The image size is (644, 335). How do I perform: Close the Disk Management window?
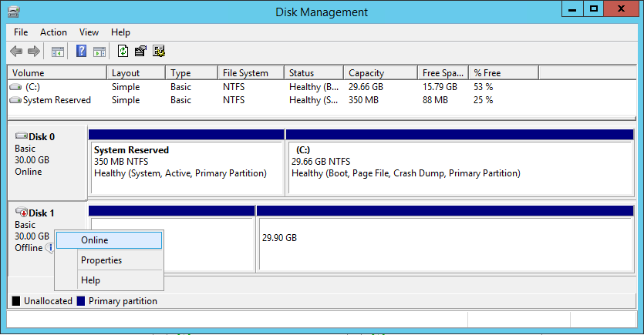621,9
